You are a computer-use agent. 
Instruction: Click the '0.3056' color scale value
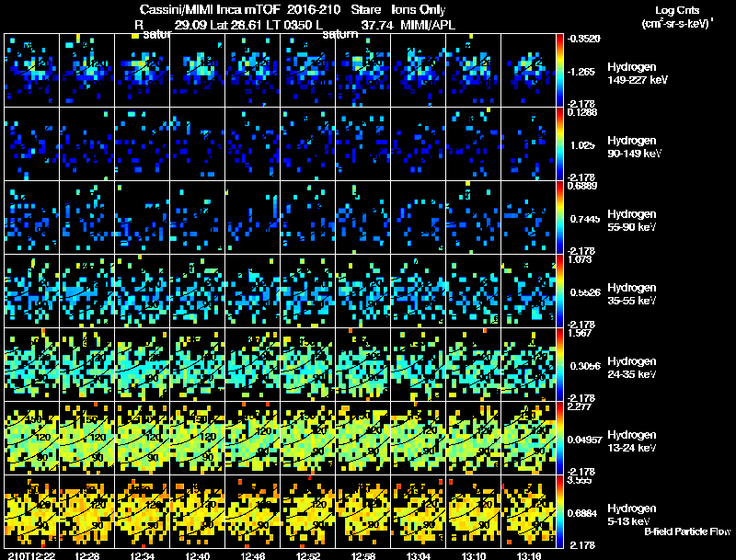point(585,366)
